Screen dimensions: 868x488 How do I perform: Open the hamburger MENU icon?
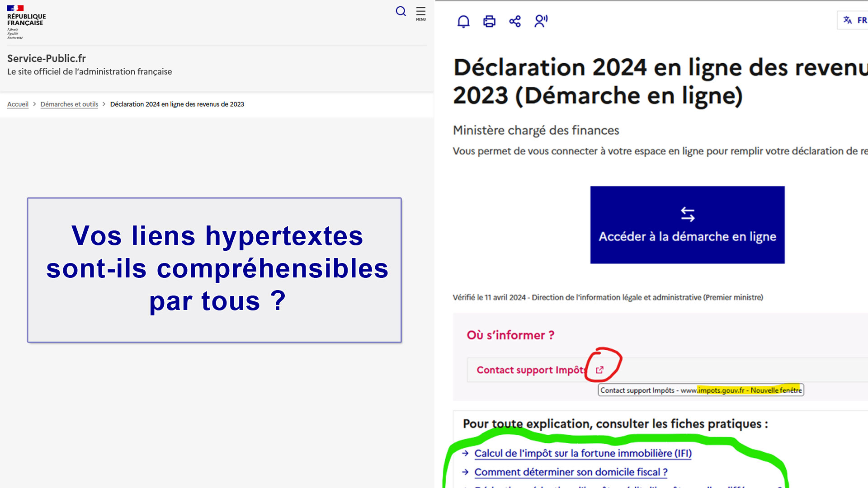click(x=421, y=13)
